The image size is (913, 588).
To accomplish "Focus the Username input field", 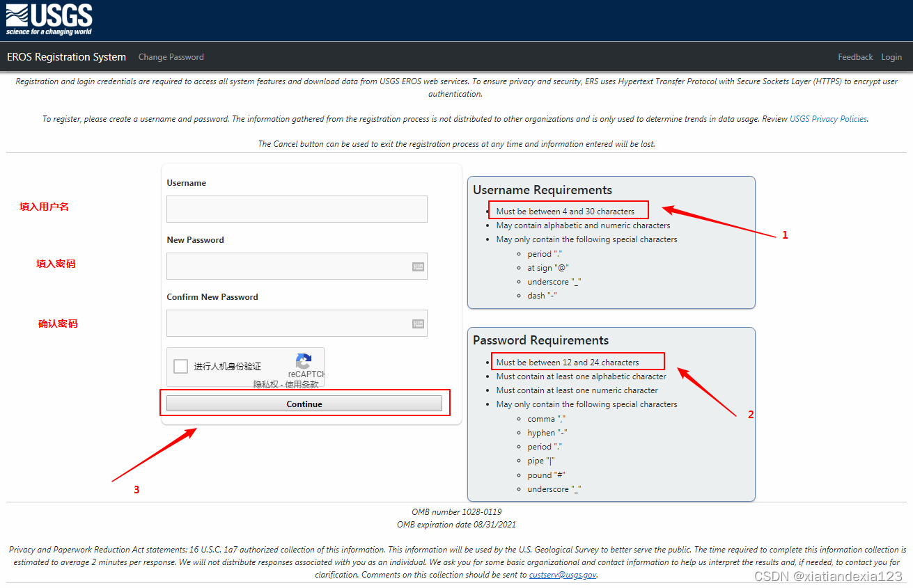I will click(x=297, y=209).
